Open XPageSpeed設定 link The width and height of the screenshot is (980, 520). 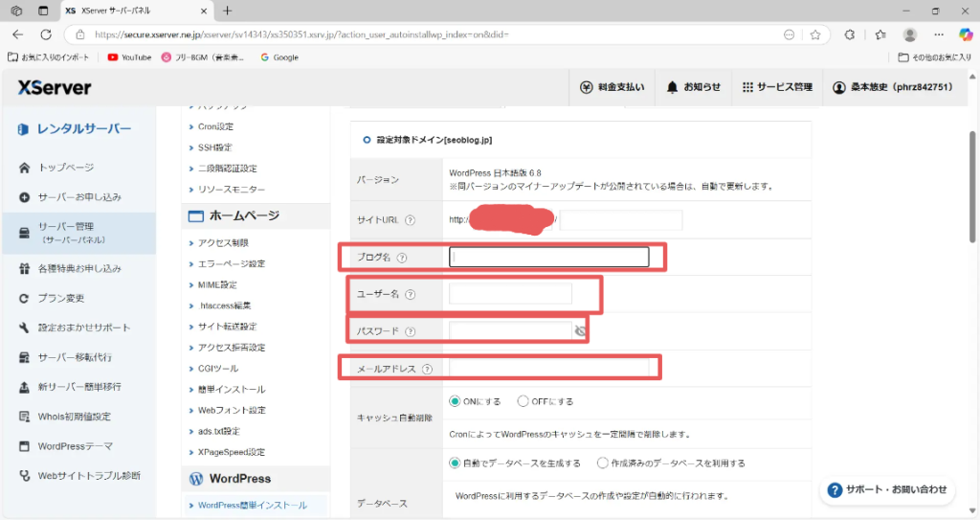click(232, 452)
